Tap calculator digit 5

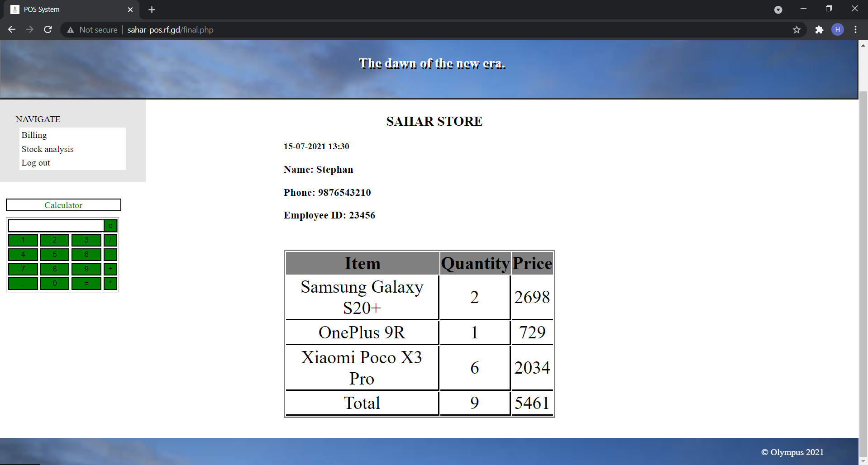tap(55, 255)
